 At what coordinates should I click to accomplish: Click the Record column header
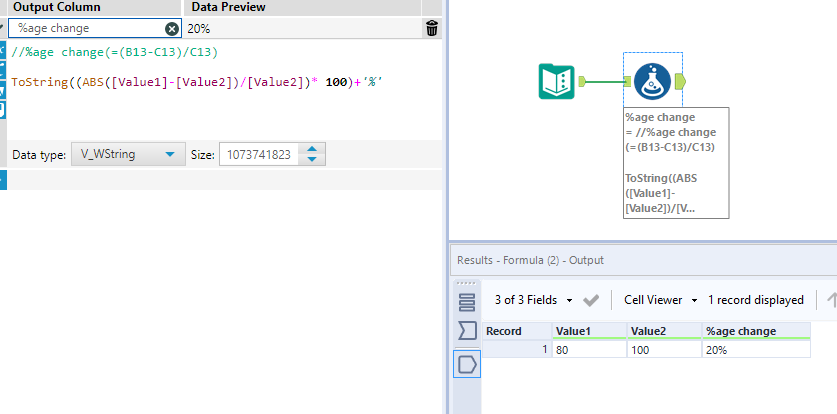point(517,331)
